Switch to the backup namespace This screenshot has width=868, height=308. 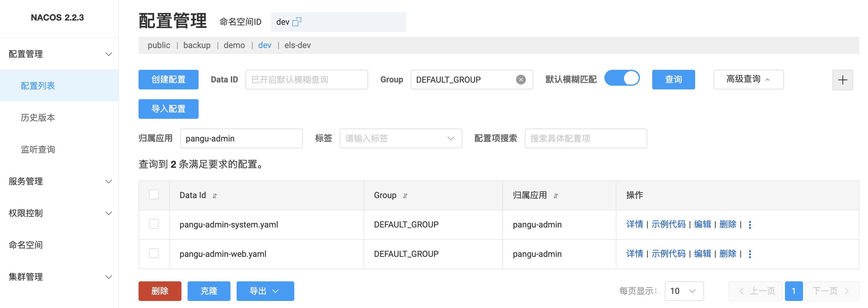point(197,45)
